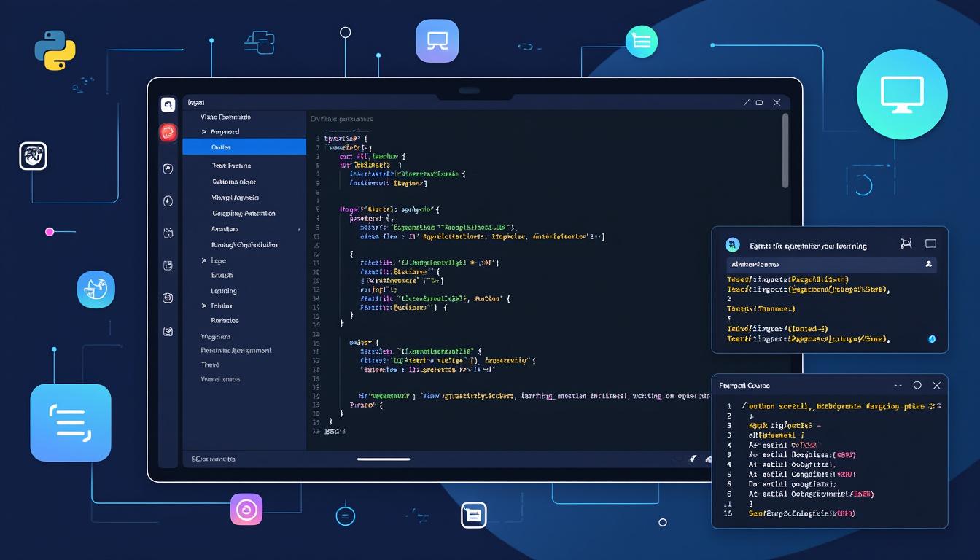Click the blue dot indicator in chat panel
This screenshot has height=560, width=980.
[932, 339]
